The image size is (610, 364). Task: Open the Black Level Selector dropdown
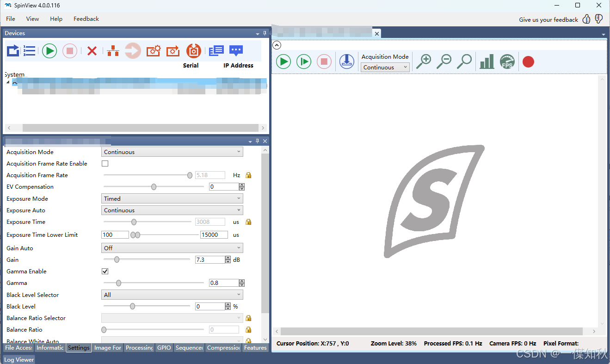pos(172,295)
